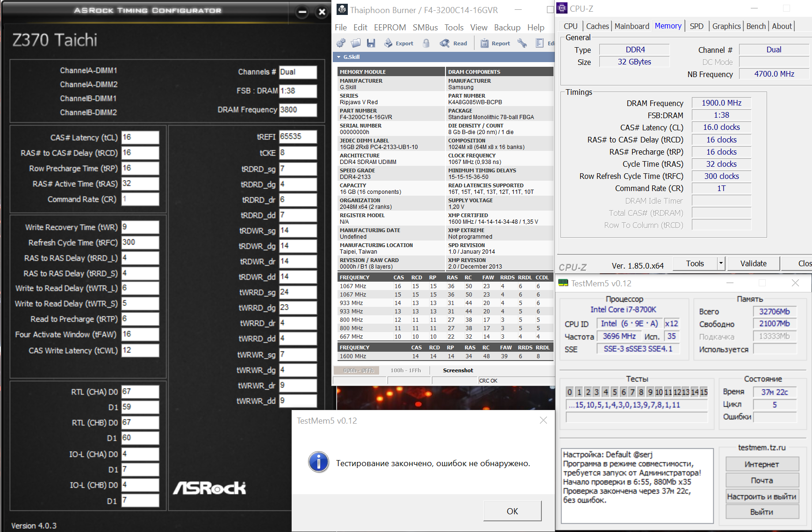Click the test number 15 box in TestMem5
Screen dimensions: 812x532
[704, 392]
